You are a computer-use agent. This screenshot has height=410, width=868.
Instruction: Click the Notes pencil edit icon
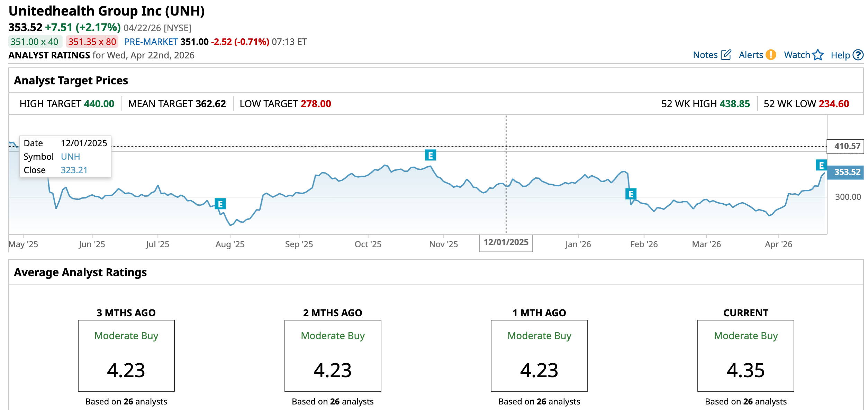726,55
